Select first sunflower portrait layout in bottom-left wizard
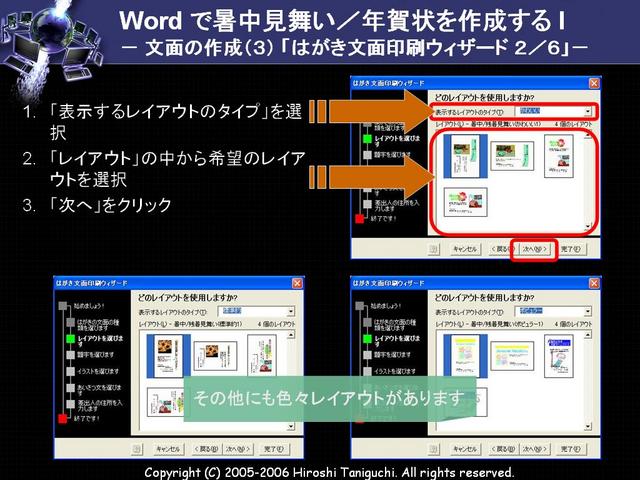This screenshot has width=640, height=480. point(169,356)
